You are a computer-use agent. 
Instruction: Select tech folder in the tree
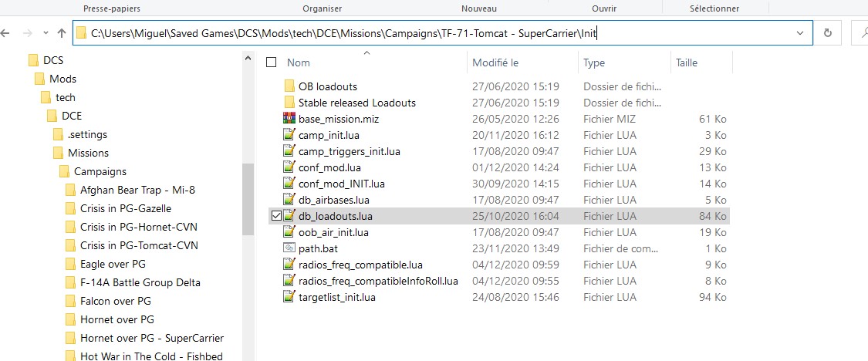click(x=66, y=97)
